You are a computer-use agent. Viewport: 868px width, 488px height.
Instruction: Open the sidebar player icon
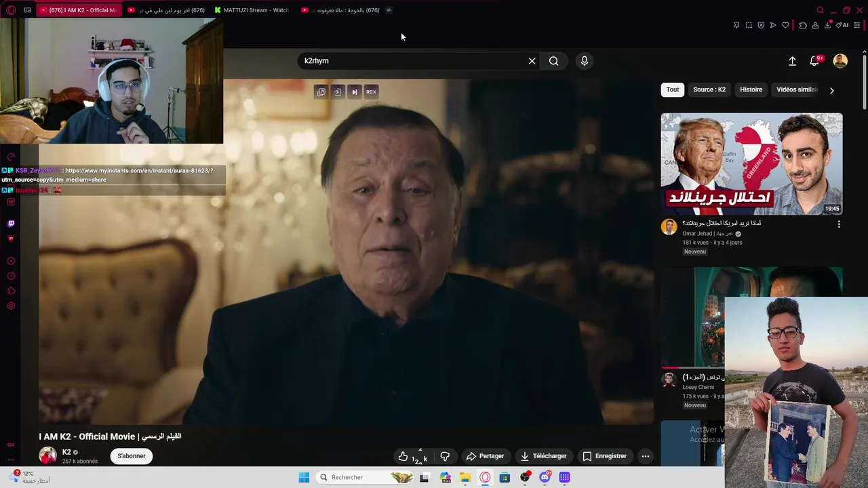click(x=11, y=261)
